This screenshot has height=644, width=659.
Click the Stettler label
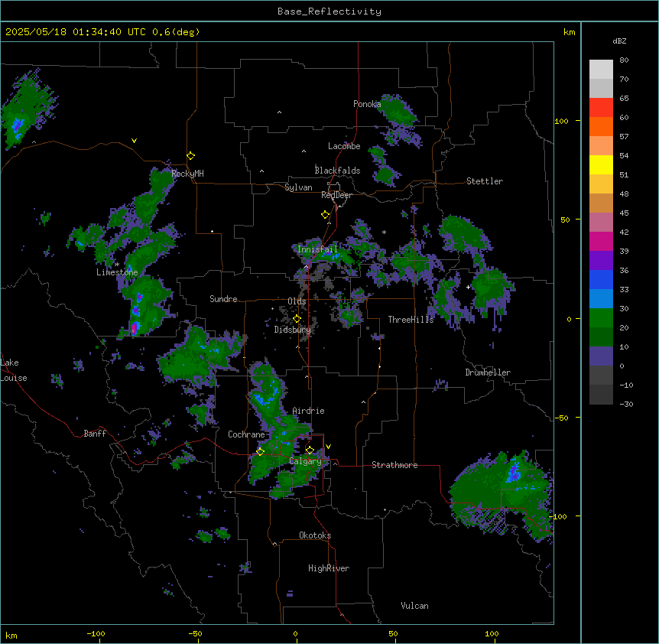(485, 181)
